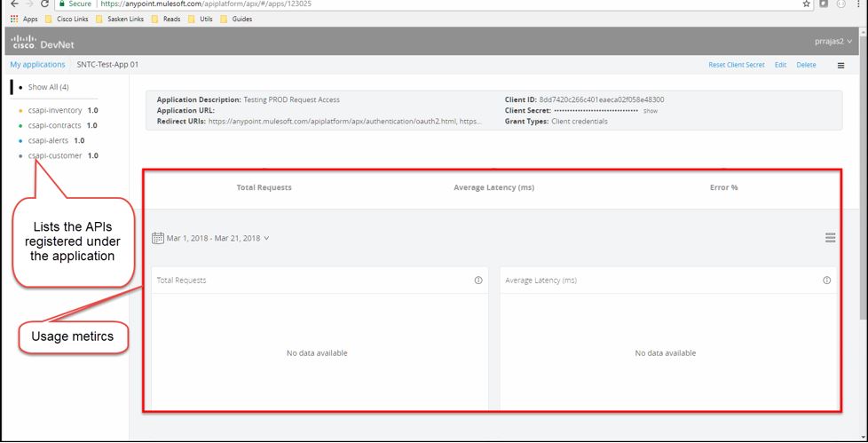Select csapi-alerts 1.0 API
868x443 pixels.
pyautogui.click(x=56, y=140)
